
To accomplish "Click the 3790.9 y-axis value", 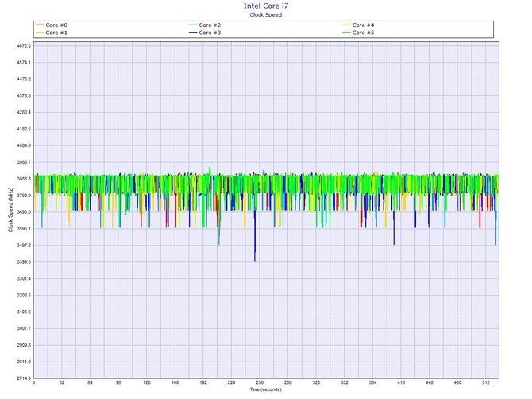I will [24, 196].
